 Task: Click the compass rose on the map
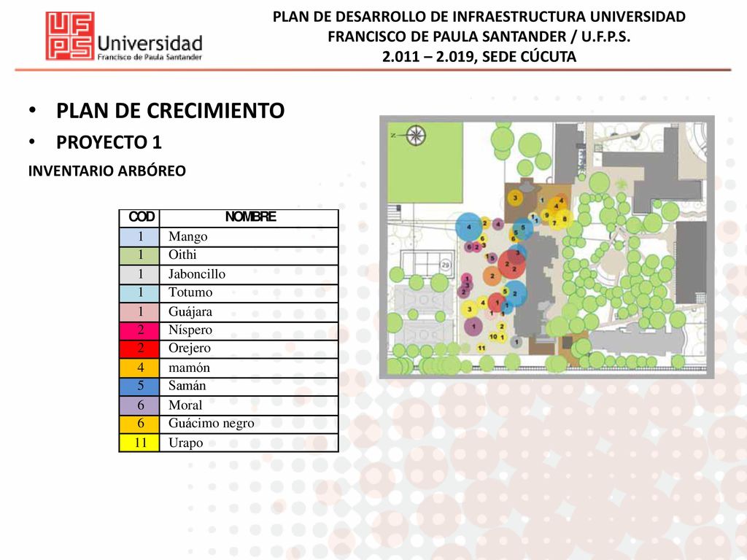click(x=415, y=135)
